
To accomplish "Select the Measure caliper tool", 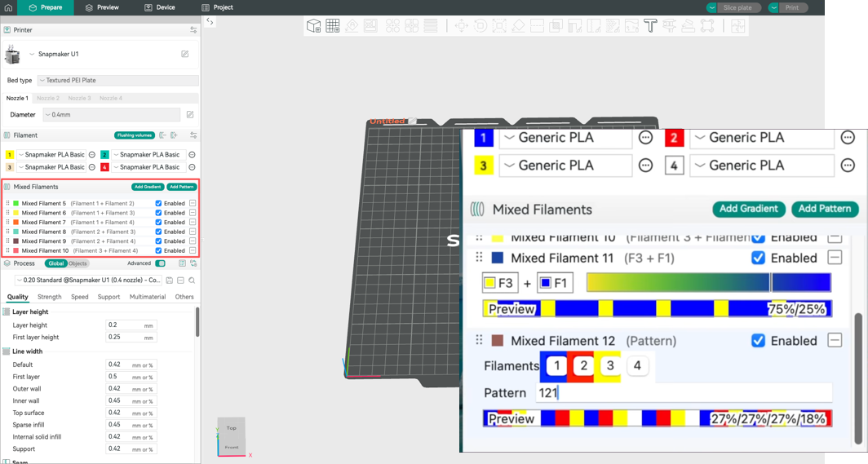I will (x=669, y=26).
